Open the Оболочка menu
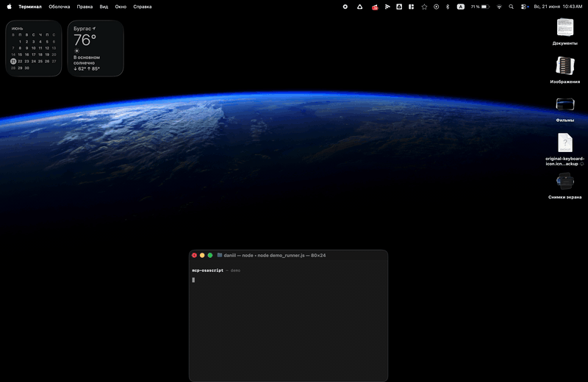Screen dimensions: 588x382 (x=60, y=7)
